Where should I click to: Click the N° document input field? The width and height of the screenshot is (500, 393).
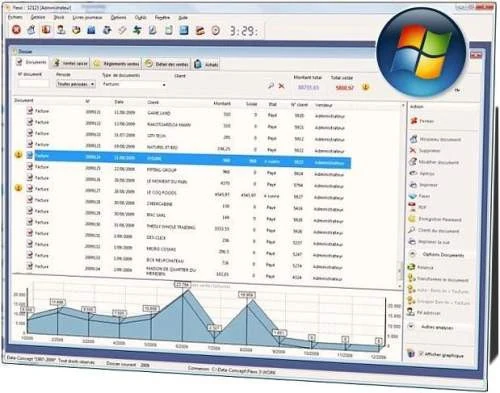pyautogui.click(x=34, y=83)
